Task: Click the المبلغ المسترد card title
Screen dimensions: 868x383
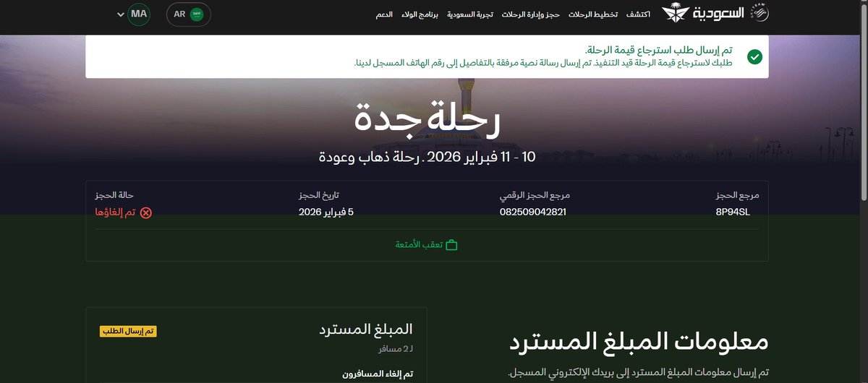Action: [365, 330]
